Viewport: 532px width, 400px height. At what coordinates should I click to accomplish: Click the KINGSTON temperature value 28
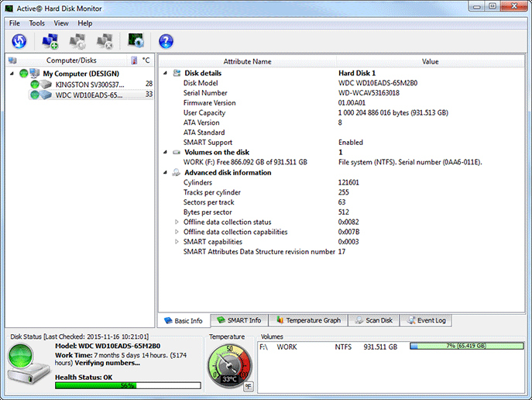click(149, 84)
